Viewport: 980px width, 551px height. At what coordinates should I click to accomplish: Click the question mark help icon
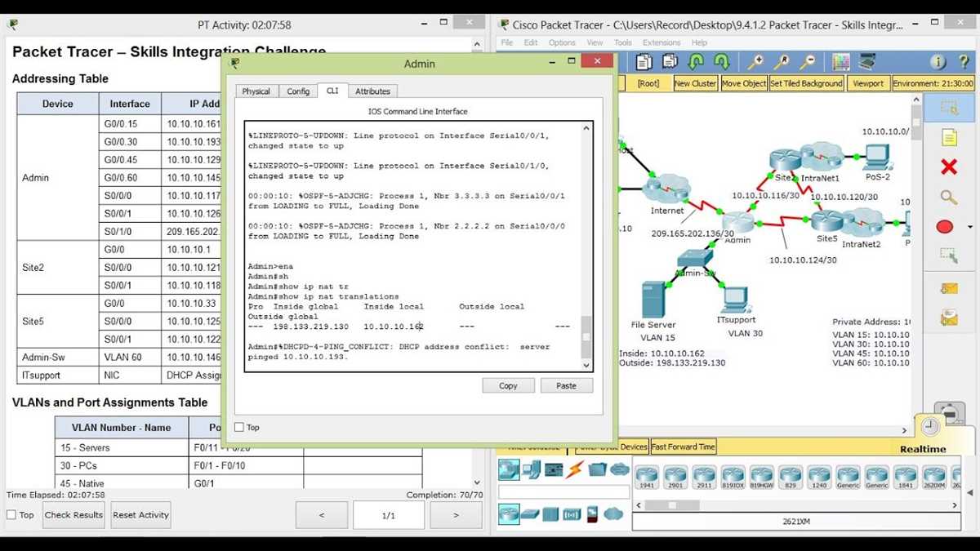964,62
